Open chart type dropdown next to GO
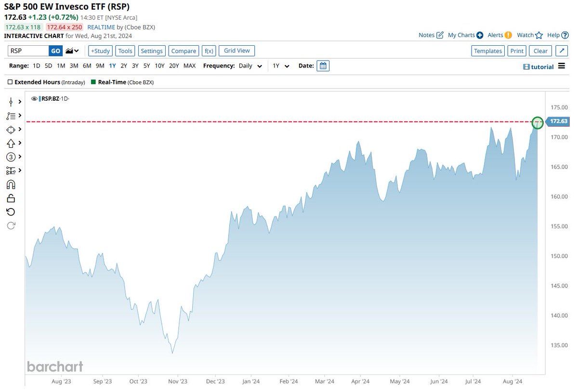Screen dimensions: 578x392 [x=72, y=51]
